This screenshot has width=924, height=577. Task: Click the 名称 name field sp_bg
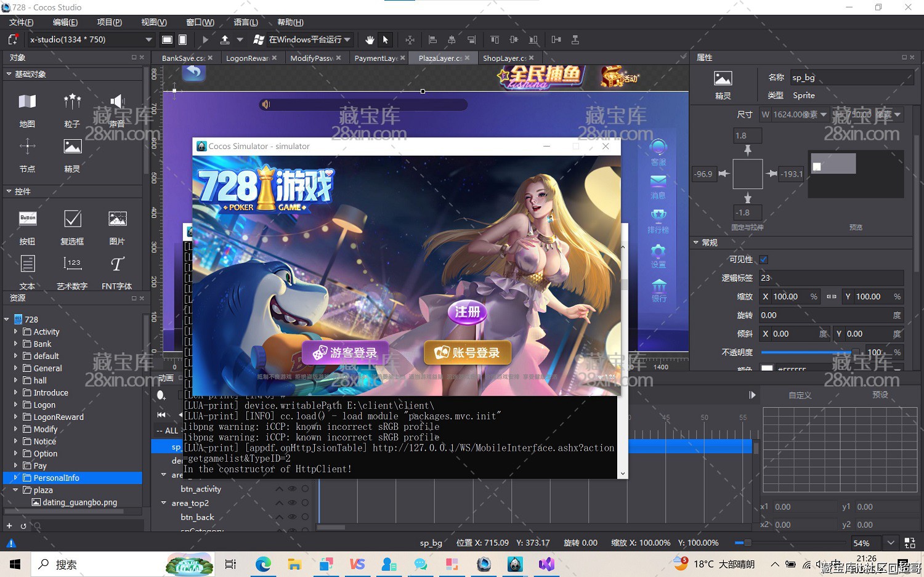851,78
